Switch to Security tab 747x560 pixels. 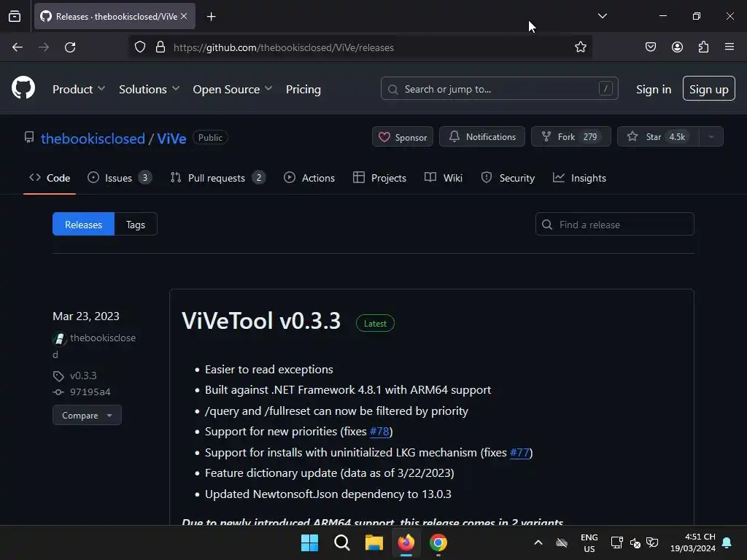point(508,178)
